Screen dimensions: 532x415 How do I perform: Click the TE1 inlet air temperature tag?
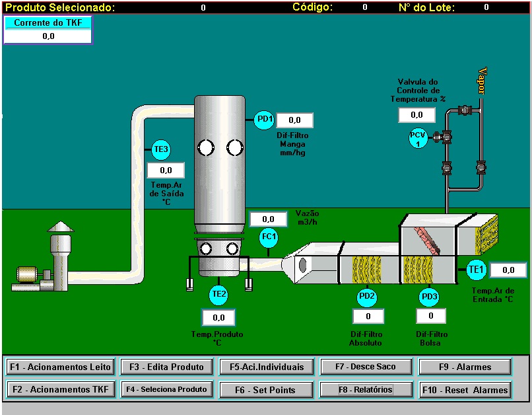click(x=476, y=269)
